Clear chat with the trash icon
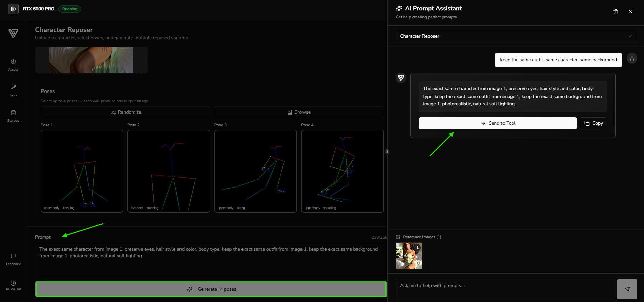The height and width of the screenshot is (302, 644). [x=615, y=12]
